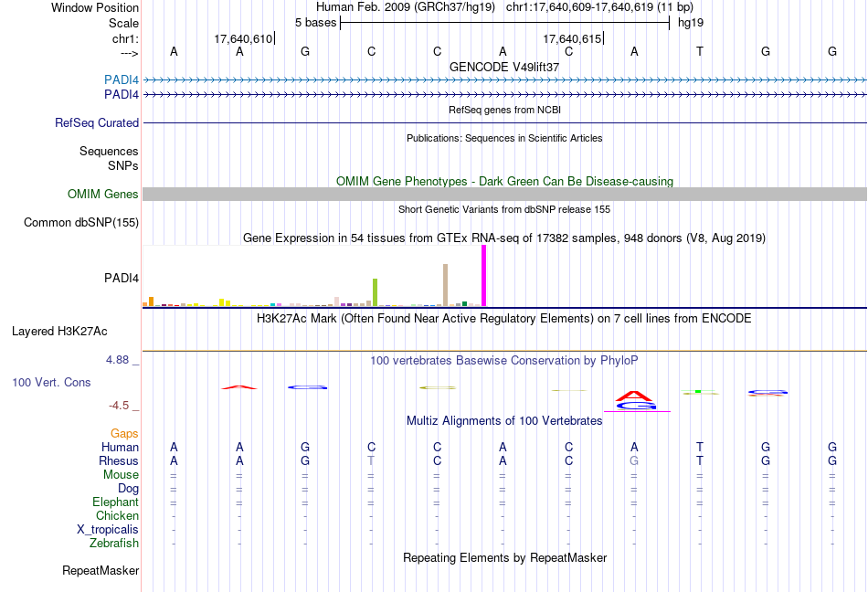Click Short Genetic Variants from dbSNP title
This screenshot has height=592, width=868.
coord(504,209)
